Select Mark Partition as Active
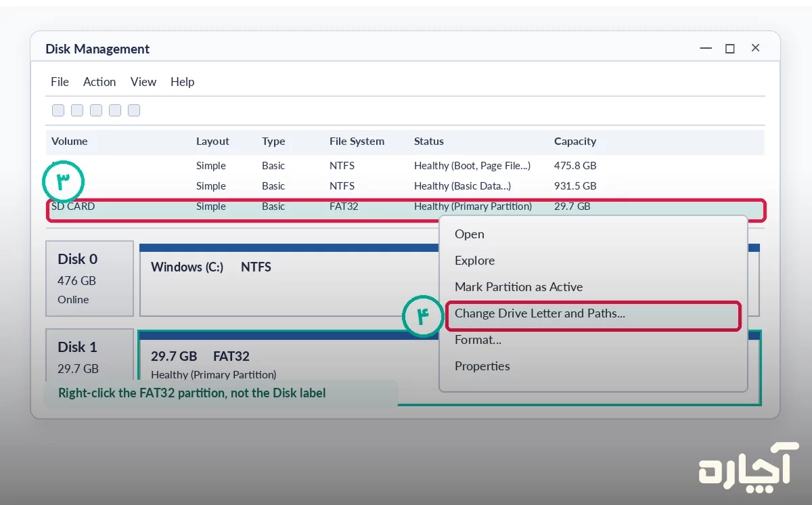The height and width of the screenshot is (505, 812). pos(519,287)
